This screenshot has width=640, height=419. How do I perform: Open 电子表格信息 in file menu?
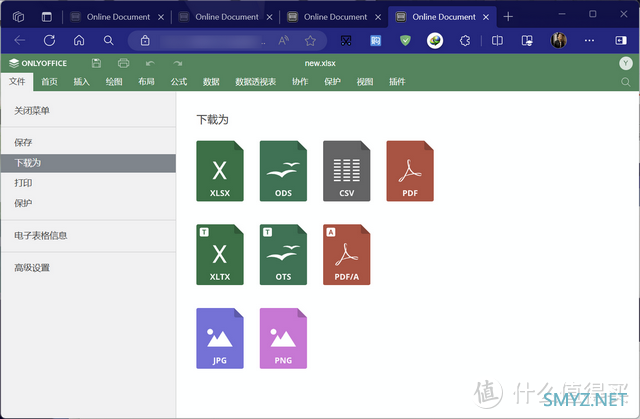(x=89, y=235)
